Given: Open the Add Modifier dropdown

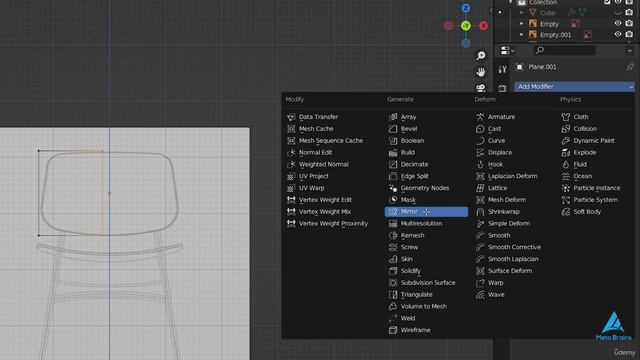Looking at the screenshot, I should pyautogui.click(x=574, y=87).
